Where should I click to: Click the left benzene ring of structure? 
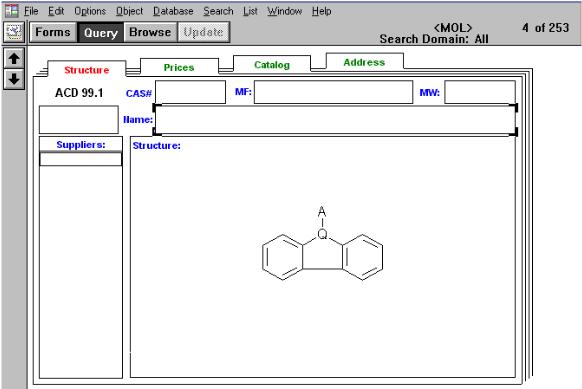pos(282,257)
